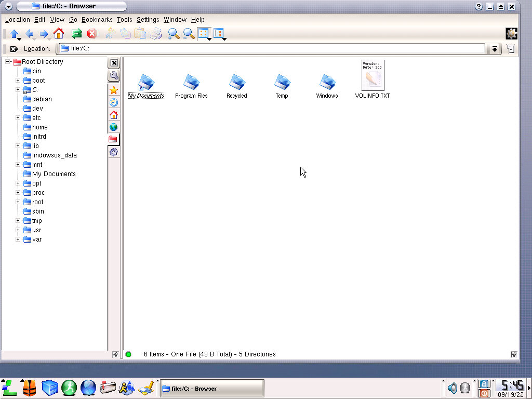
Task: Open the Bookmarks menu
Action: [97, 20]
